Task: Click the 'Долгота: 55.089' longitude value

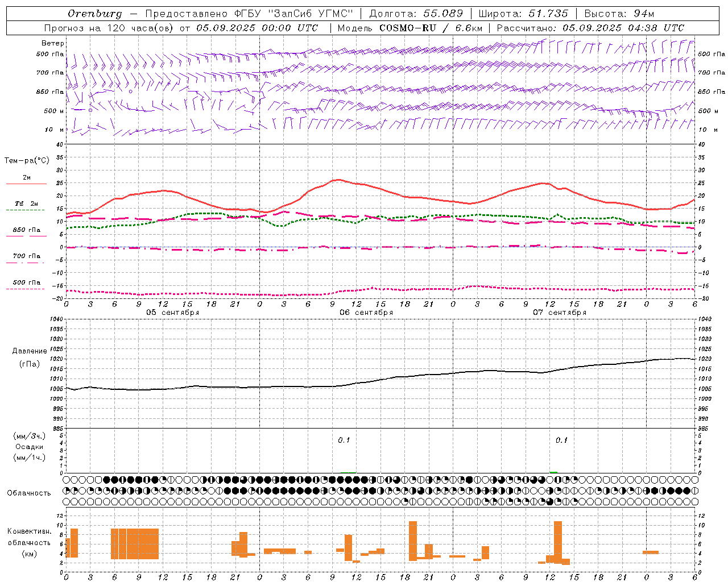Action: click(x=416, y=14)
